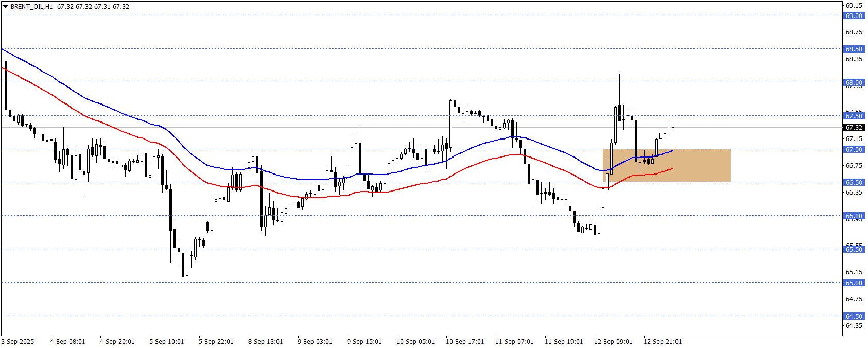Click the 67.15 price scale value
This screenshot has width=868, height=348.
point(854,138)
